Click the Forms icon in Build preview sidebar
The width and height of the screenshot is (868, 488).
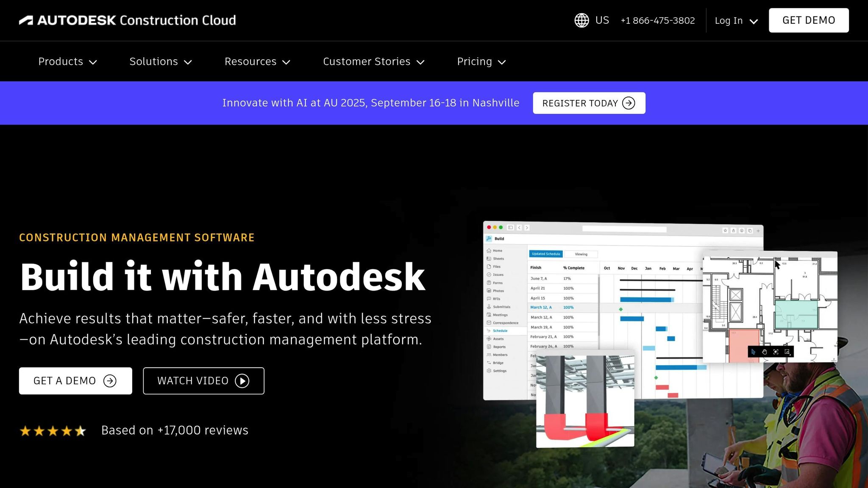[489, 283]
